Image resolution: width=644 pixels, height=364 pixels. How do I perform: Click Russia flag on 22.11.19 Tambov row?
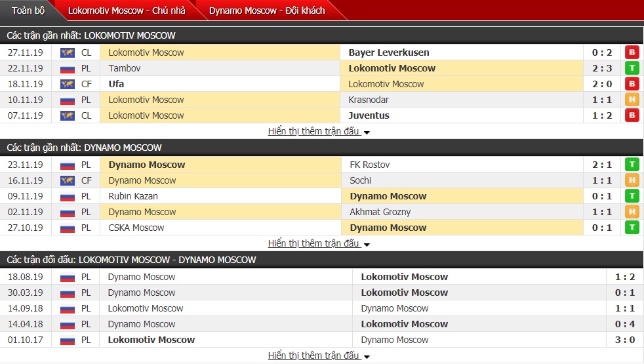point(68,69)
